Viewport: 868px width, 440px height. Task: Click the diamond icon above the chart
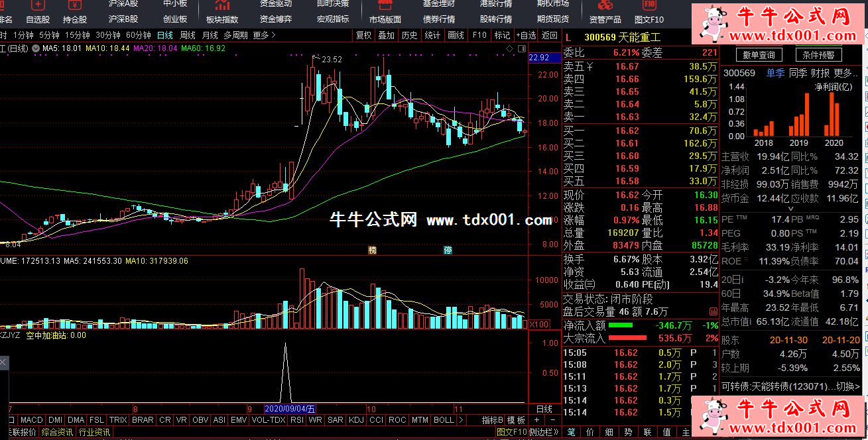point(509,49)
